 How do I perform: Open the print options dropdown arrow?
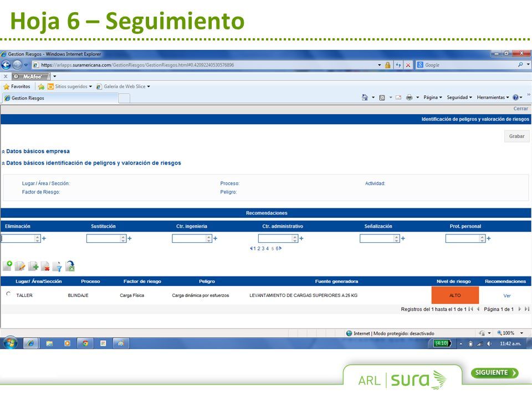pyautogui.click(x=418, y=98)
